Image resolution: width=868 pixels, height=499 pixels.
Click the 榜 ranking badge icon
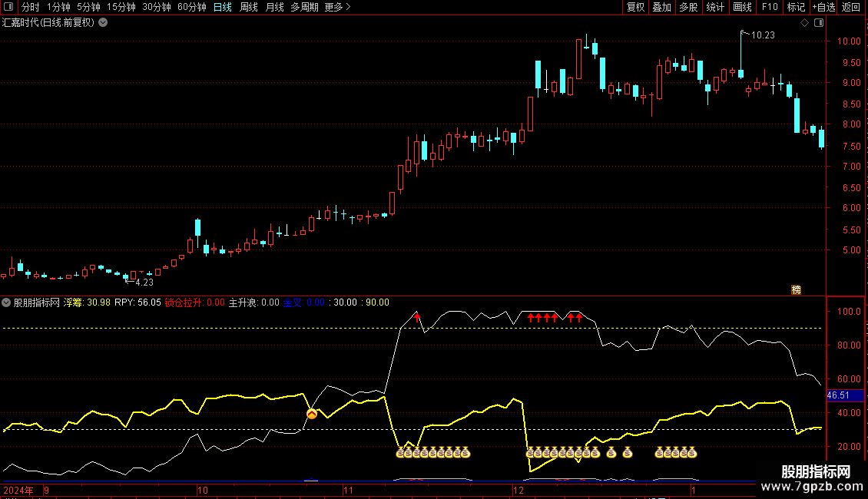(x=796, y=289)
